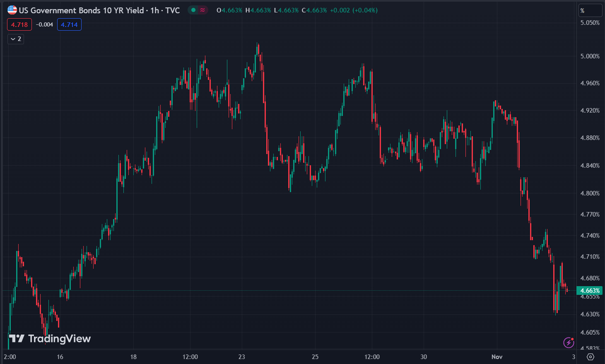This screenshot has height=364, width=605.
Task: Click the OHLC change value +0.002 (+0.04%)
Action: tap(354, 10)
